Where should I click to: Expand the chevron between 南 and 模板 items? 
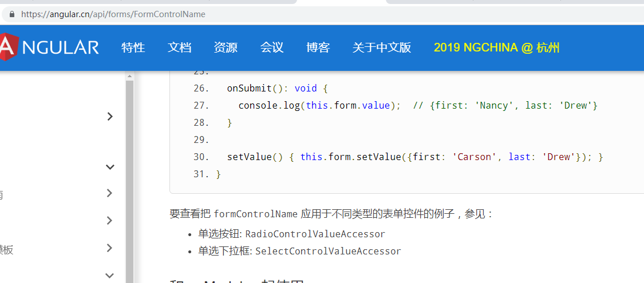110,221
